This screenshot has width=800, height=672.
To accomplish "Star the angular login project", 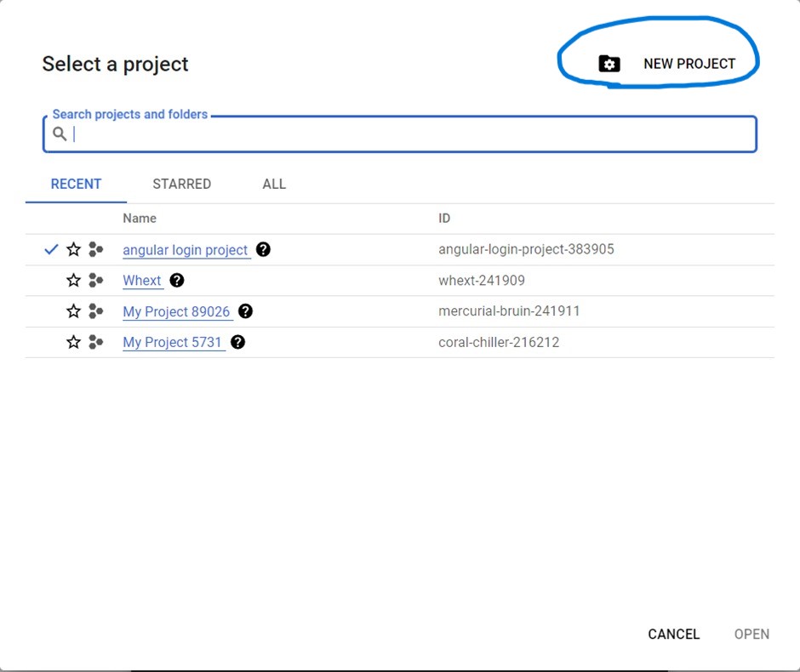I will [74, 250].
